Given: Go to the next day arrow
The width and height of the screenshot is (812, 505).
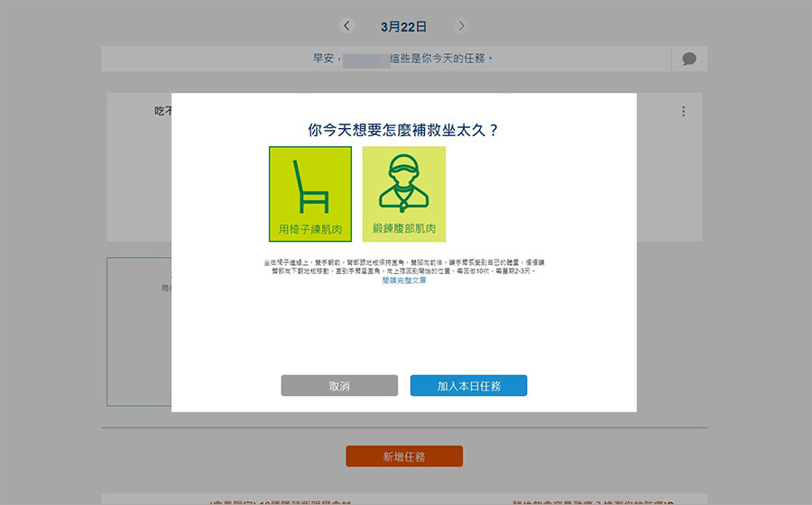Looking at the screenshot, I should pyautogui.click(x=461, y=26).
